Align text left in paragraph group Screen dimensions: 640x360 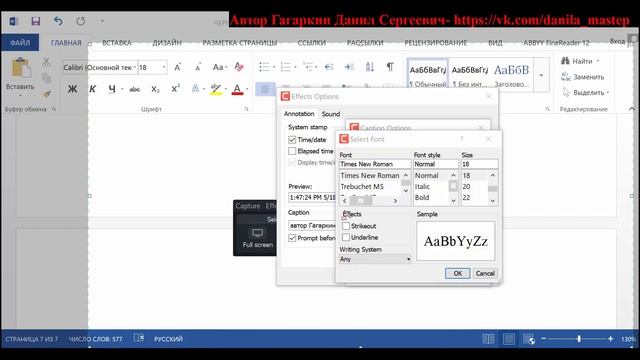pyautogui.click(x=265, y=89)
